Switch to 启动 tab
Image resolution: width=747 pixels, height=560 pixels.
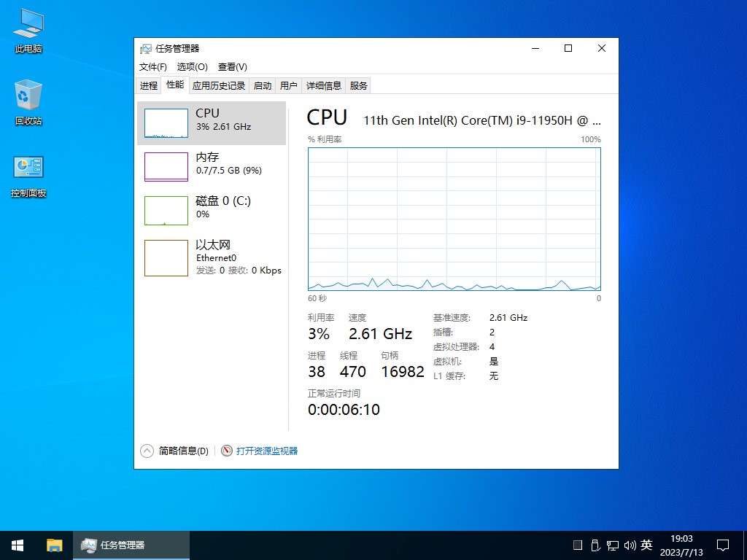click(263, 86)
